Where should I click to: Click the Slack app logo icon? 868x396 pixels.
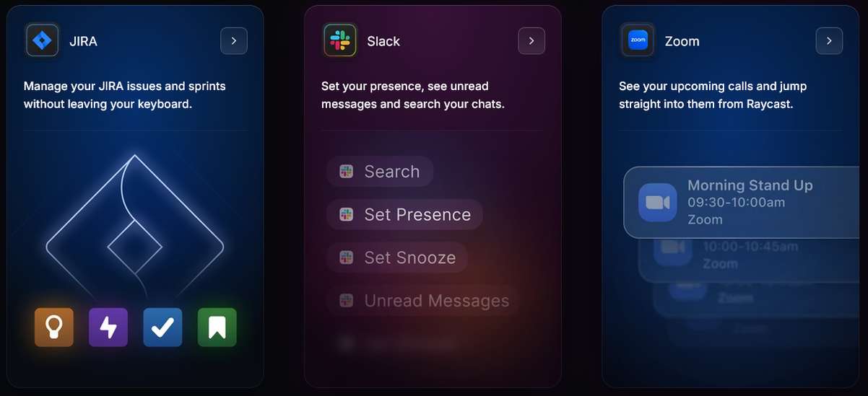point(340,40)
